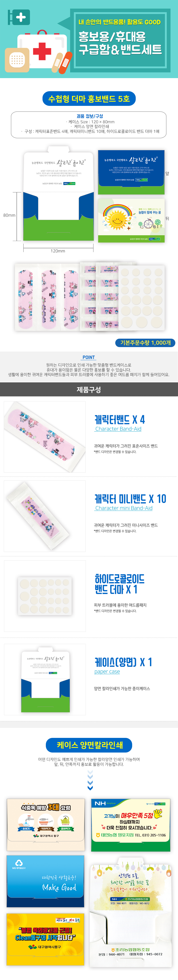
Task: Click the beige square bandage icon
Action: [x=17, y=60]
